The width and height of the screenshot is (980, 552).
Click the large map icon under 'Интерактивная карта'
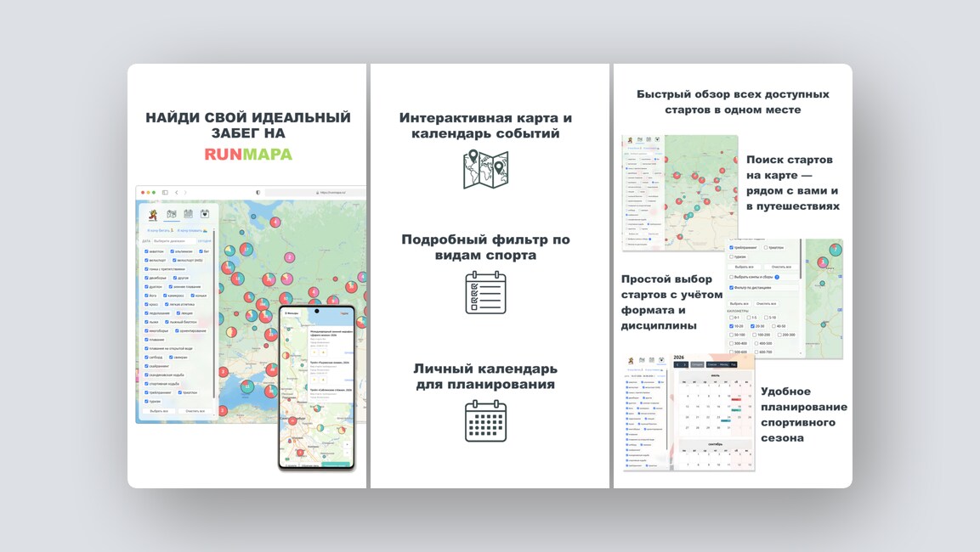click(x=485, y=169)
